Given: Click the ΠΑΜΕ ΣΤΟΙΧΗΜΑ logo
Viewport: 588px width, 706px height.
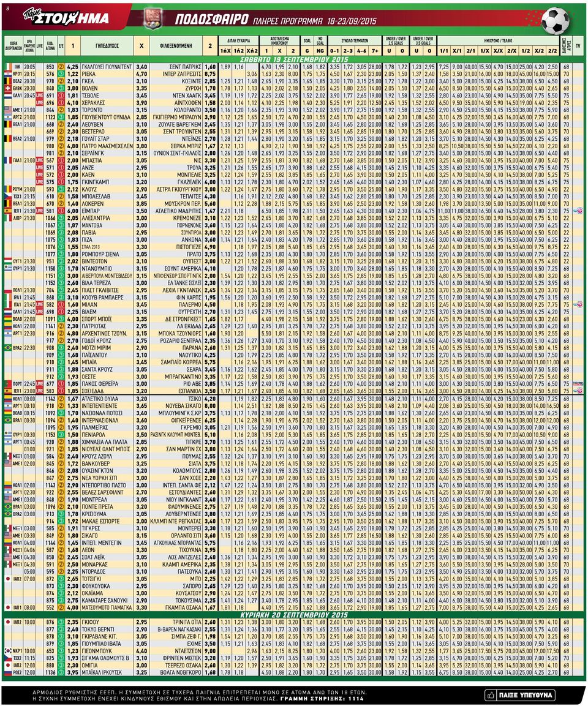Looking at the screenshot, I should point(66,18).
